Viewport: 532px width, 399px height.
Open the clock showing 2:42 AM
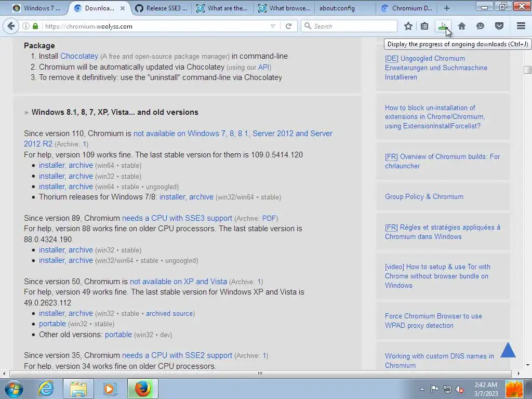click(x=486, y=389)
